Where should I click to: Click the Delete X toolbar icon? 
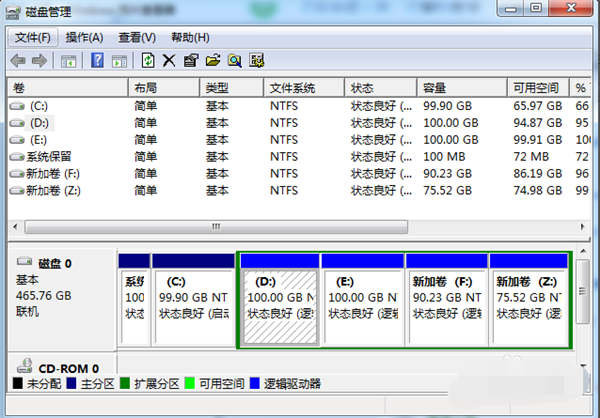(x=169, y=61)
